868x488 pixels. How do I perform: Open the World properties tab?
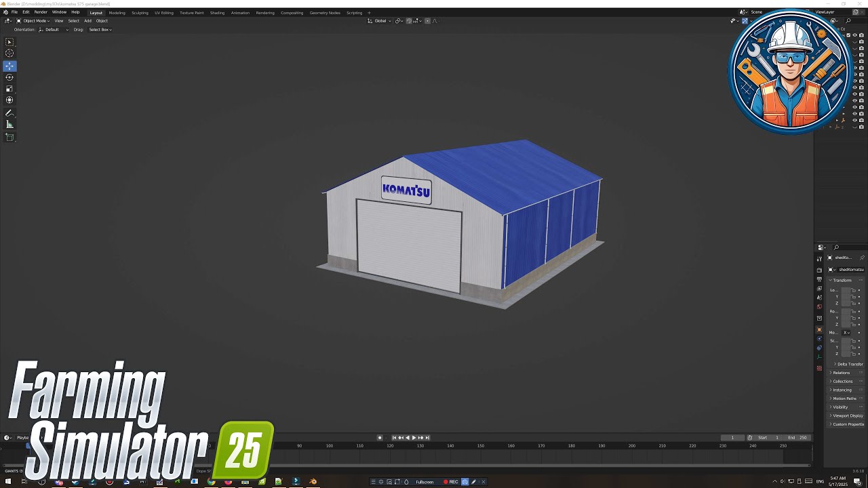tap(819, 306)
